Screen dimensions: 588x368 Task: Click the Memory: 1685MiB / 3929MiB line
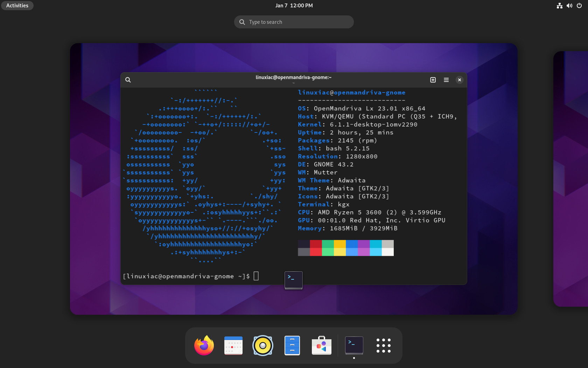tap(348, 229)
